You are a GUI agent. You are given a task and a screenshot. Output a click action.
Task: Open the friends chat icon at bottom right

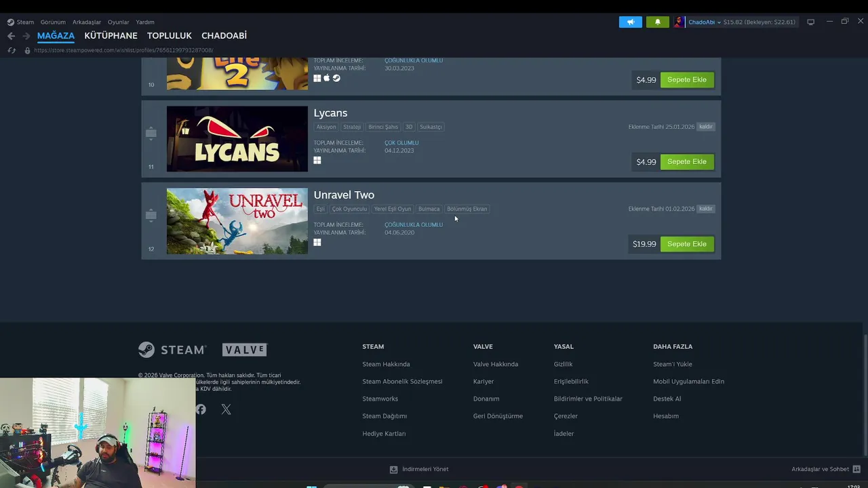856,469
